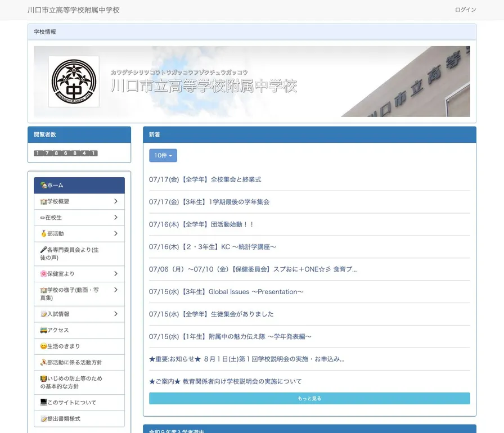Click the もっと見る button
The image size is (504, 433).
point(309,398)
